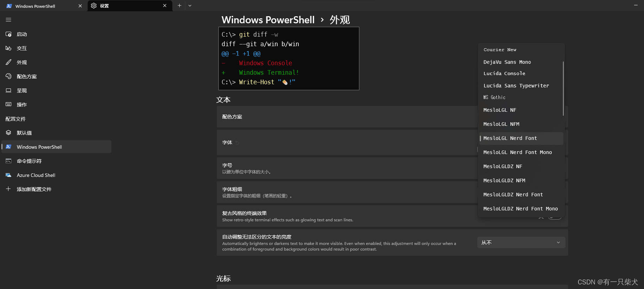Image resolution: width=644 pixels, height=289 pixels.
Task: Choose MesloLGLDZ NF font
Action: click(x=521, y=166)
